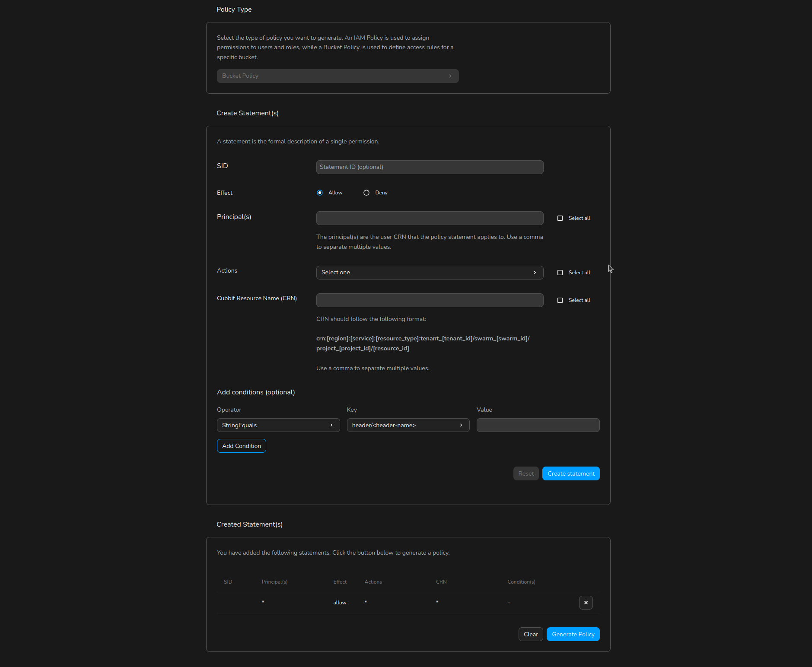Click the chevron on the Bucket Policy selector

point(450,76)
